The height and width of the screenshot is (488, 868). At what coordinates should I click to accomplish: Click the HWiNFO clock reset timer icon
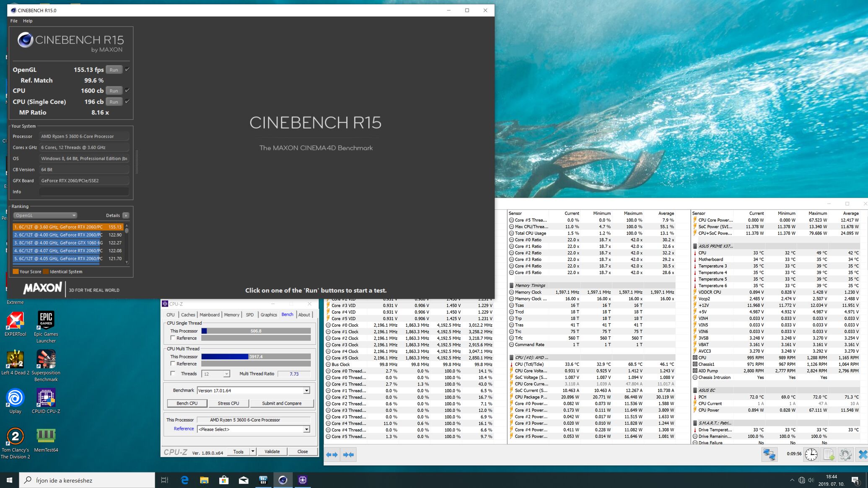811,454
